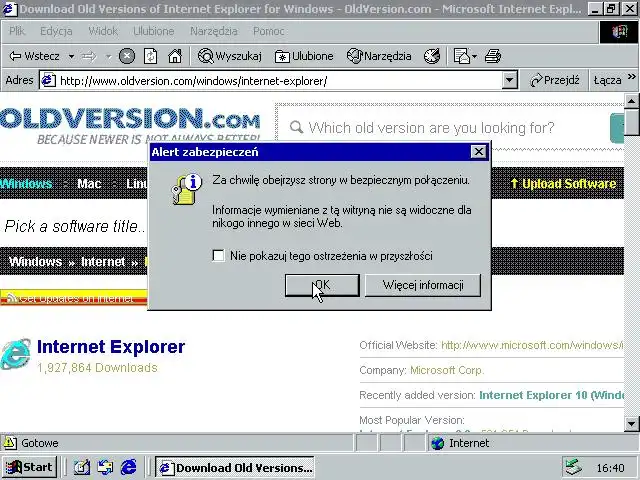The image size is (640, 480).
Task: Click OK in the security alert
Action: 322,285
